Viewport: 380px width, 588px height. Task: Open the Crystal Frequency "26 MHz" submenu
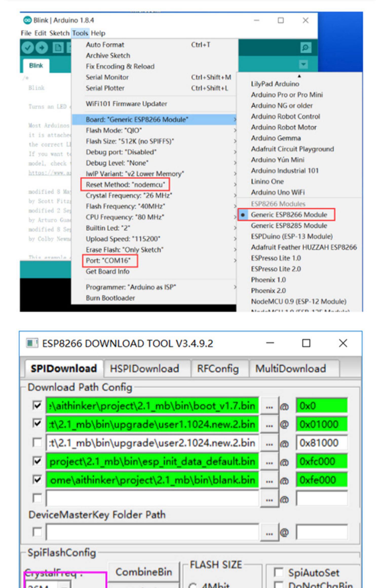(x=155, y=195)
